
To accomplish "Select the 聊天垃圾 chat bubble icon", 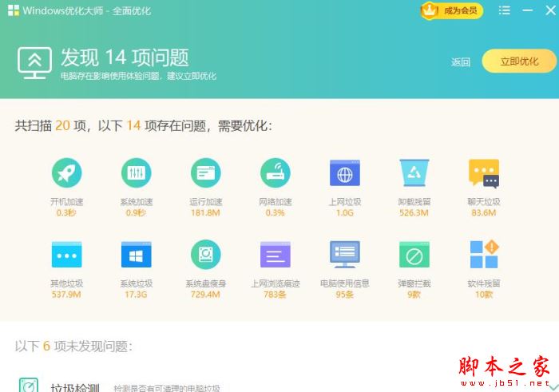I will [x=484, y=173].
